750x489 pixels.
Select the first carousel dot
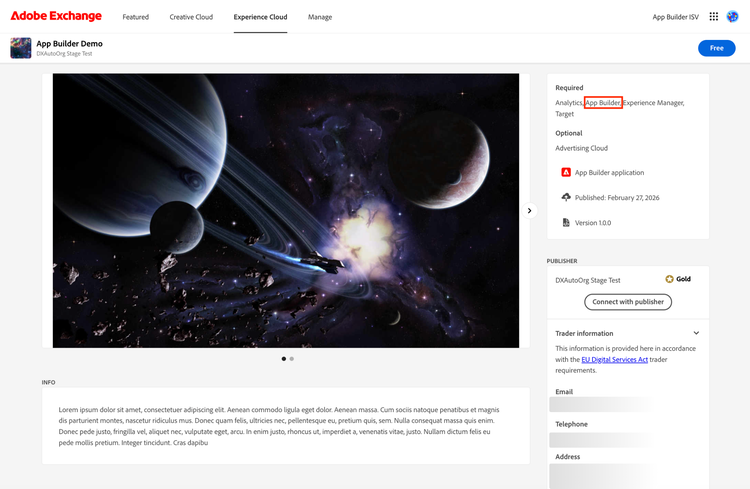(x=284, y=359)
